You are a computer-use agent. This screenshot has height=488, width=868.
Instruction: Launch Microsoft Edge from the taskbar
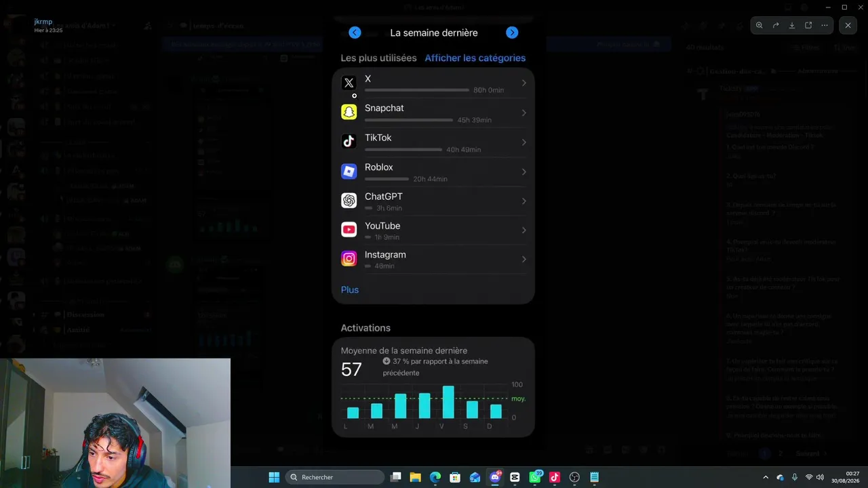click(435, 477)
